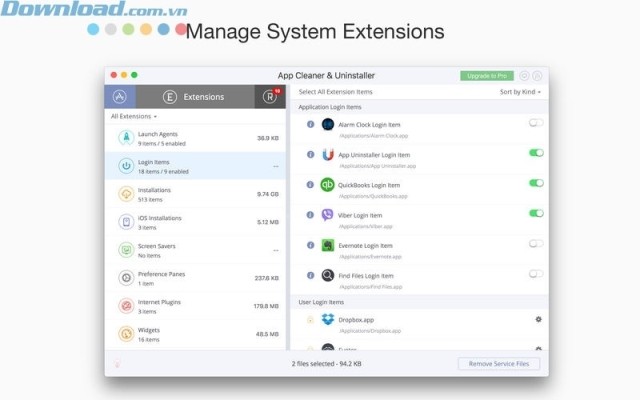Select the Screen Savers category icon

coord(126,250)
